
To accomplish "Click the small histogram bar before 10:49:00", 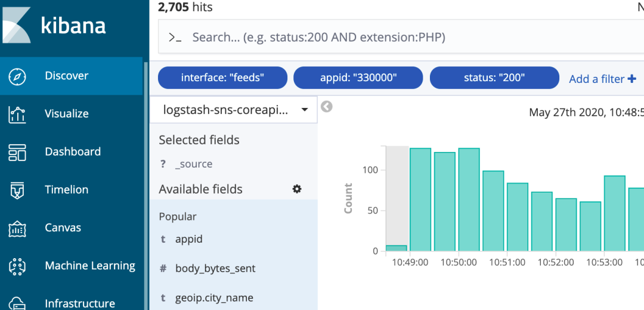I will point(397,249).
